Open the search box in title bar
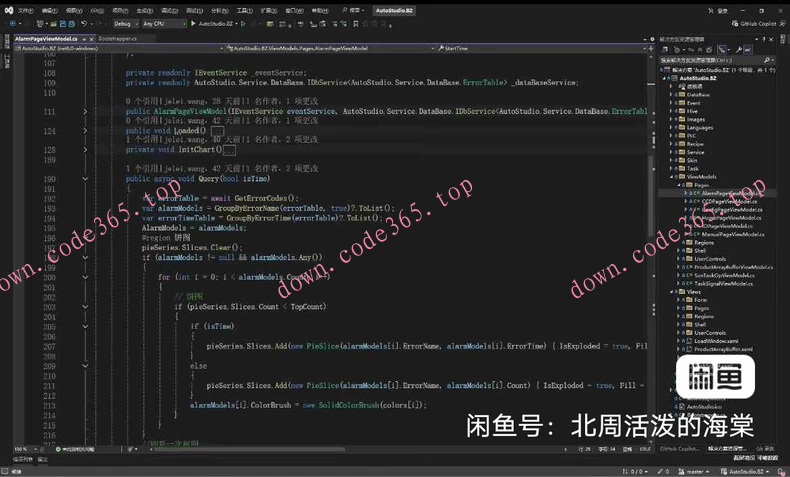This screenshot has width=790, height=477. [353, 10]
